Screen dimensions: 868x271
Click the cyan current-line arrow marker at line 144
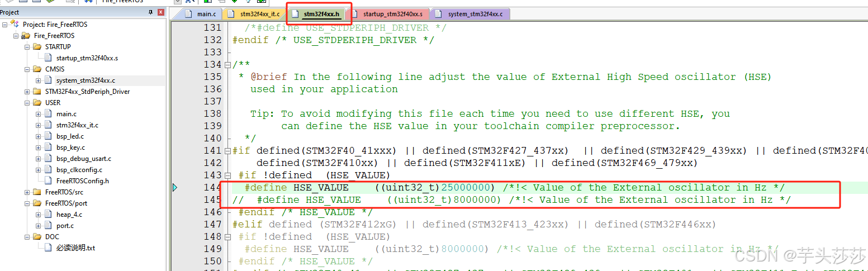(175, 188)
